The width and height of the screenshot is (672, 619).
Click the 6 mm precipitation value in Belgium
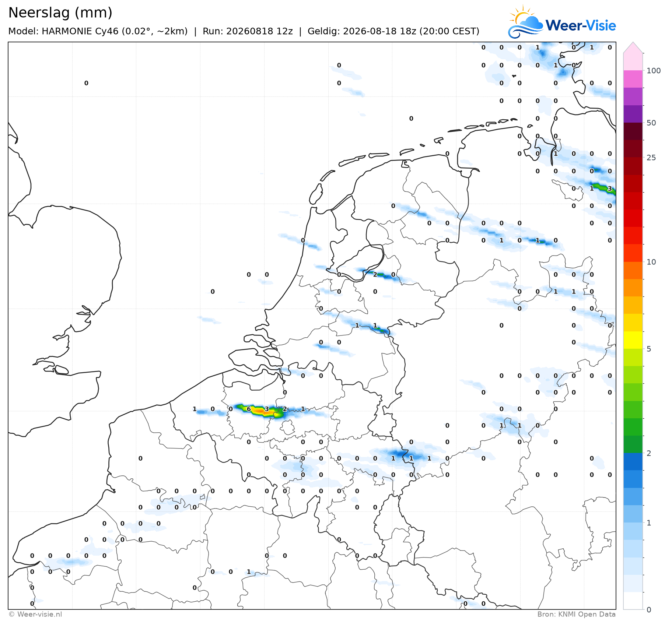point(249,409)
